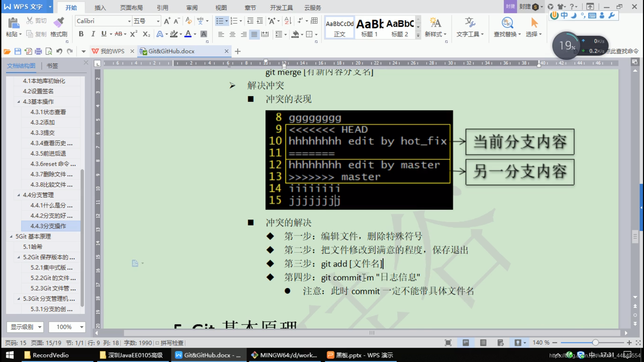The image size is (644, 362).
Task: Click the text highlight color icon
Action: (x=174, y=34)
